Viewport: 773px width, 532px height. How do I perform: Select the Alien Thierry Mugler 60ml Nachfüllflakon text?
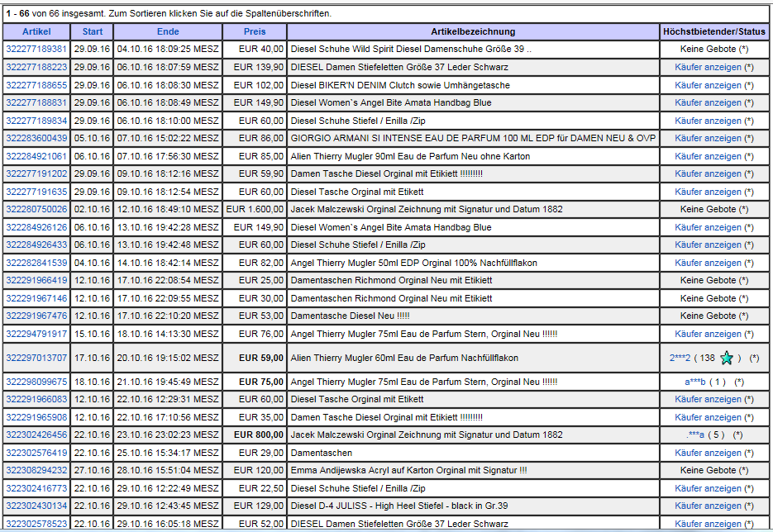(x=404, y=358)
